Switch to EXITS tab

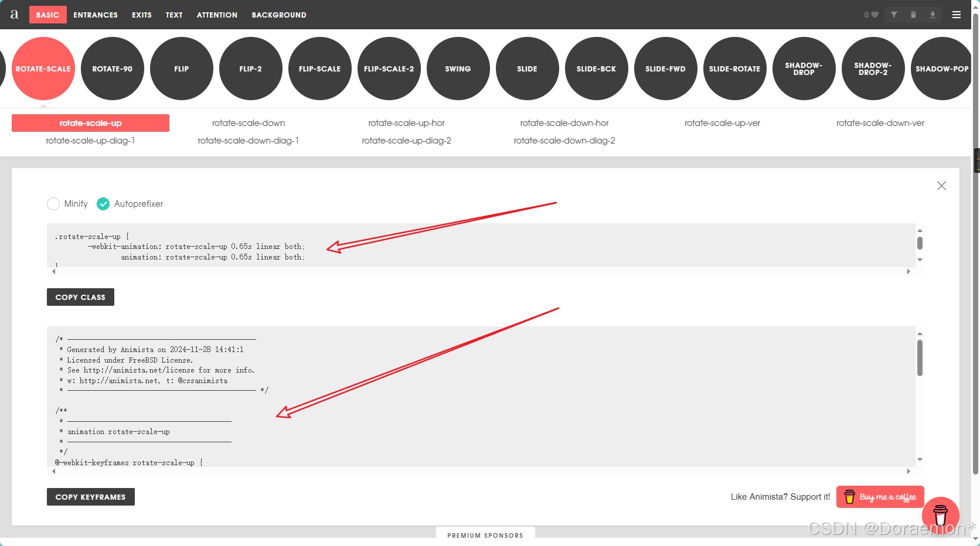(x=142, y=15)
